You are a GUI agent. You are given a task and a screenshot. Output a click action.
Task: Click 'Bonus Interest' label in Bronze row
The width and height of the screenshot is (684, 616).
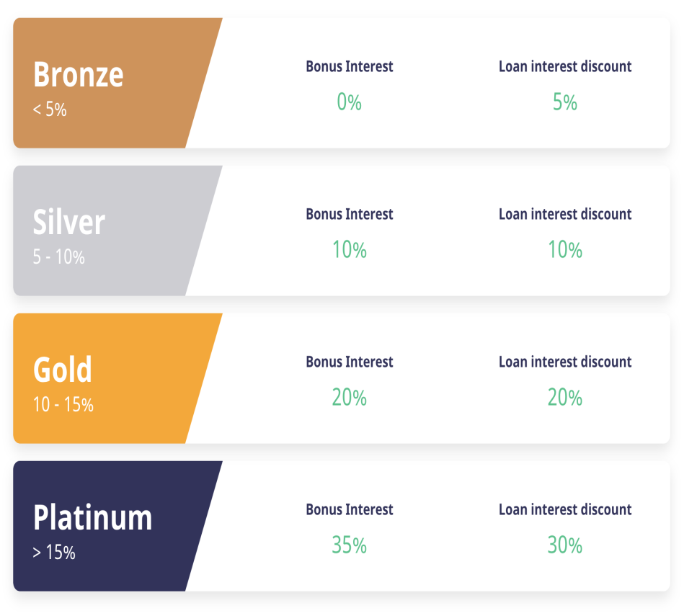[x=350, y=66]
